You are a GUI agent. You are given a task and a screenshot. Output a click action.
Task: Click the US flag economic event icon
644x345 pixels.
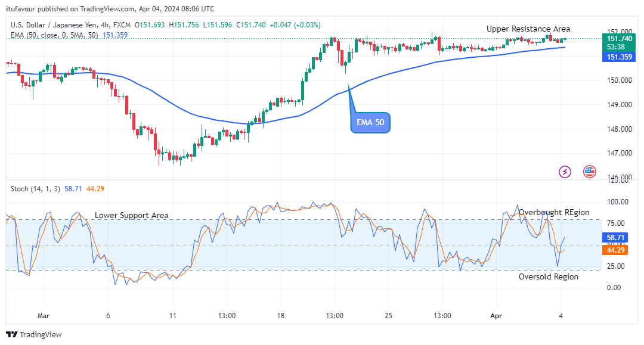click(589, 172)
